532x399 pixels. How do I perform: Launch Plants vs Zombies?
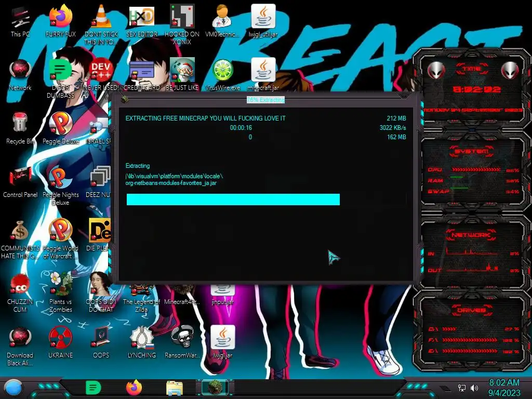[x=61, y=292]
